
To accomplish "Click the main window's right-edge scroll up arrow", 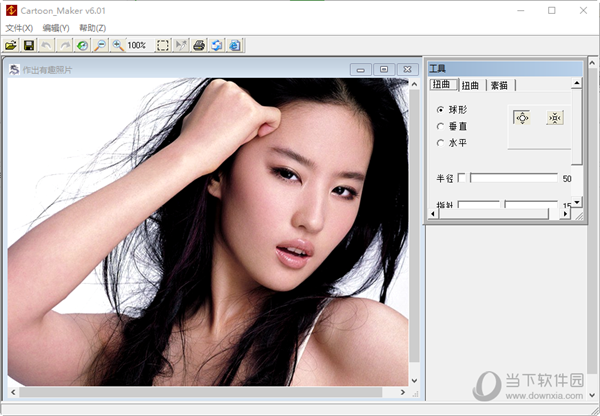I will pos(592,62).
